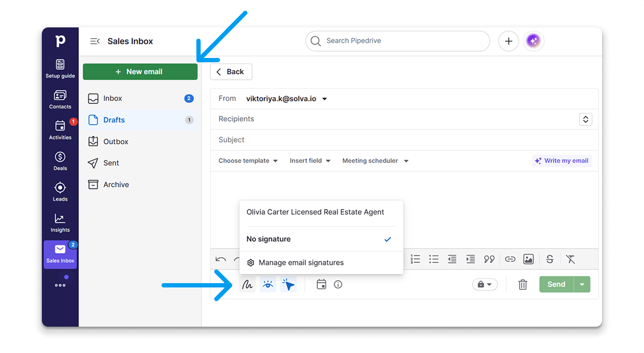Open the Archive folder
The image size is (644, 353).
coord(140,184)
